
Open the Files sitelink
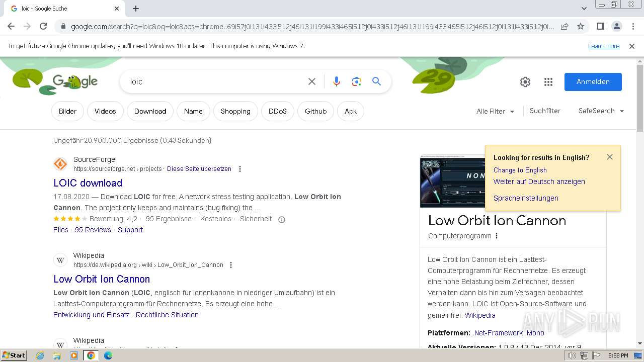[x=61, y=230]
